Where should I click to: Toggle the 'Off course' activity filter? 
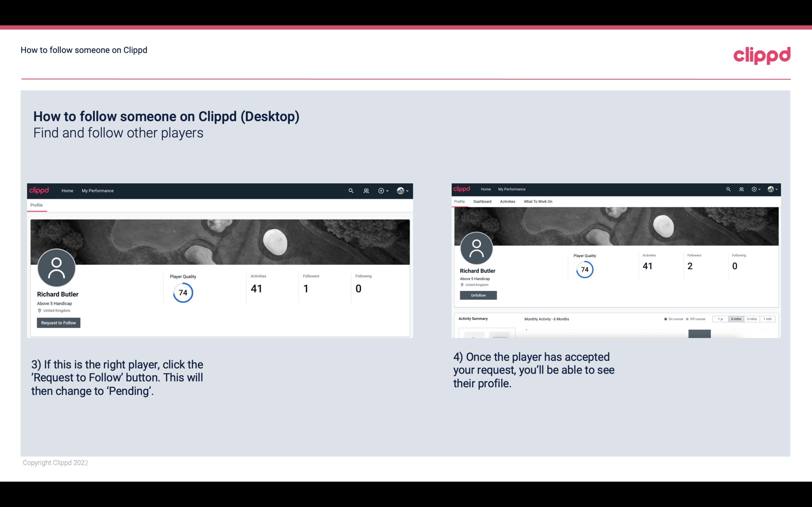click(x=697, y=319)
